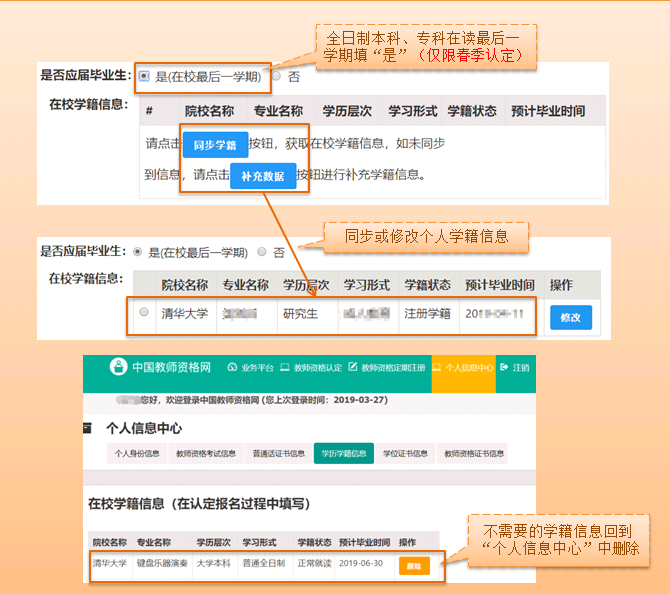Image resolution: width=670 pixels, height=594 pixels.
Task: Click the 补充数据 button
Action: point(263,177)
